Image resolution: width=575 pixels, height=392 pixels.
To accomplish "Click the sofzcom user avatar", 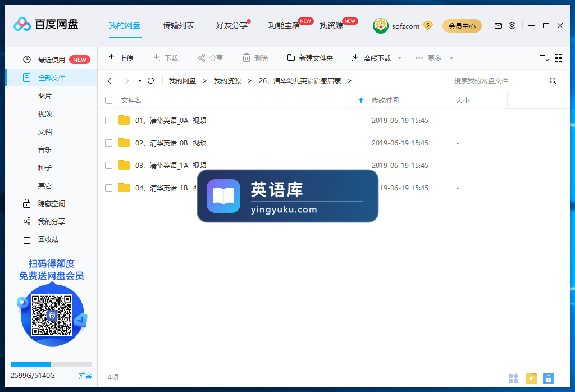I will [381, 26].
